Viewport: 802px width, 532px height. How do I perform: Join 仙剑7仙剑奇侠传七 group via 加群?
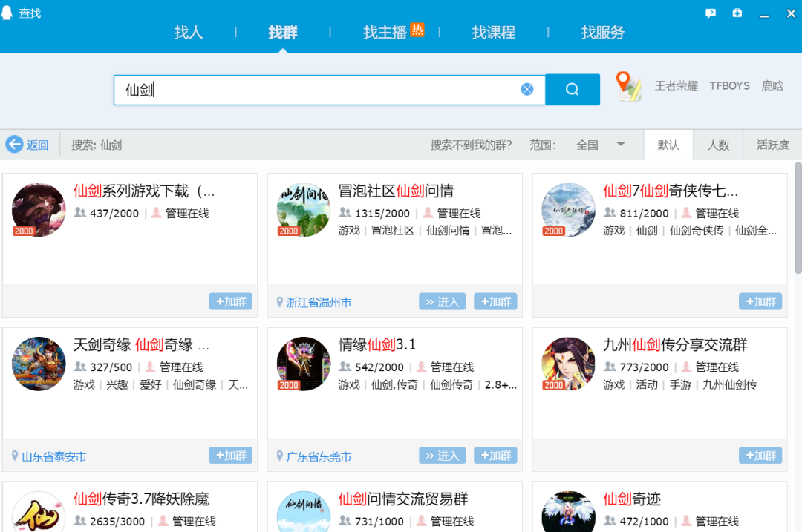760,301
